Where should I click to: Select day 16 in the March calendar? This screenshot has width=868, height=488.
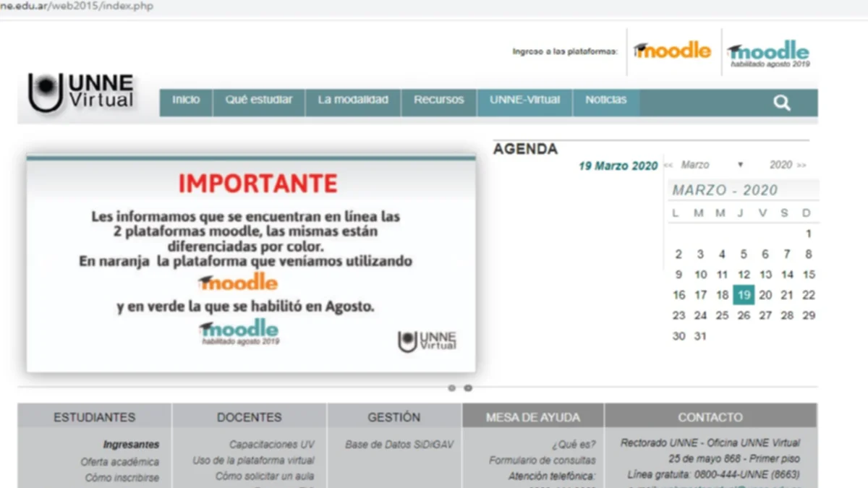(678, 295)
